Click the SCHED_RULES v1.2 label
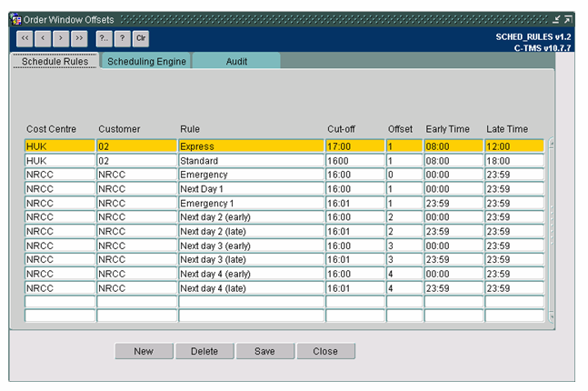 pos(533,36)
